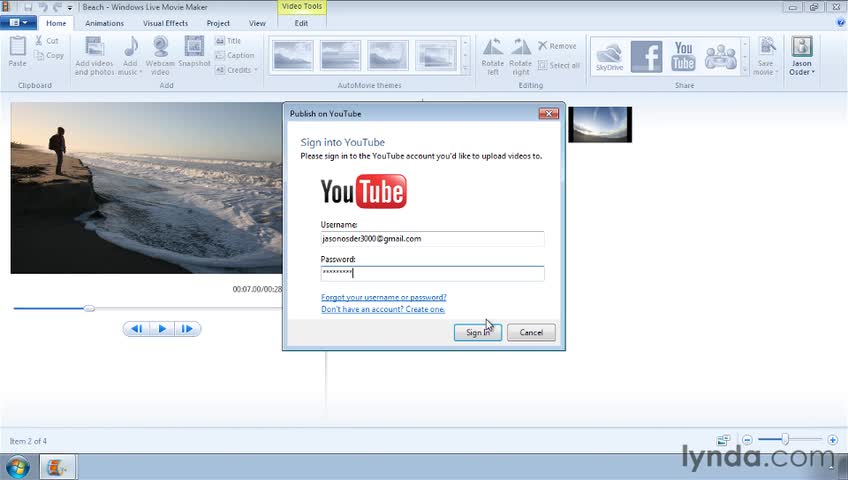Viewport: 848px width, 480px height.
Task: Open the Project tab
Action: pyautogui.click(x=218, y=23)
